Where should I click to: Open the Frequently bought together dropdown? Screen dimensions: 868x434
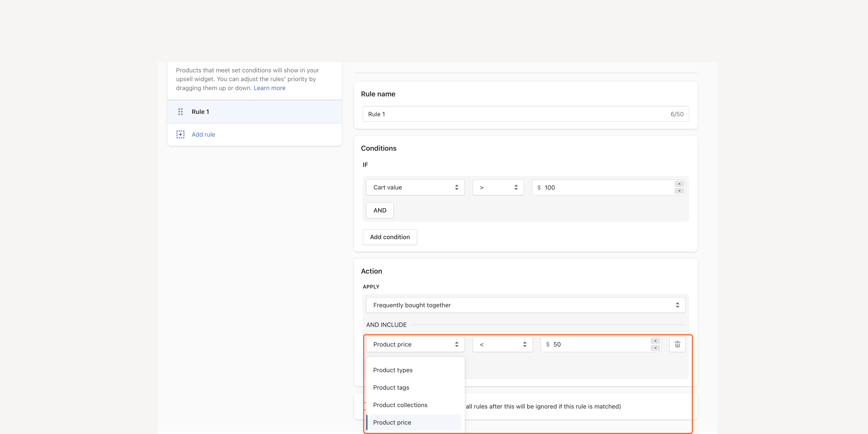526,305
